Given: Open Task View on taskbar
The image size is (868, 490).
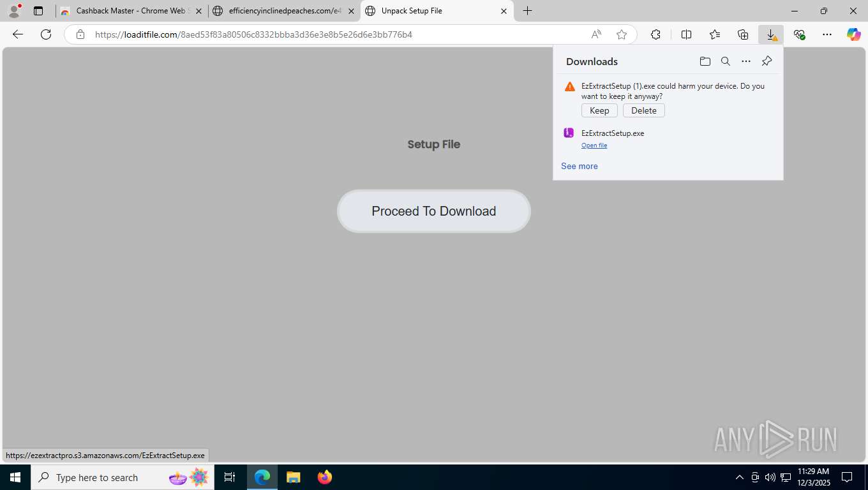Looking at the screenshot, I should pyautogui.click(x=230, y=477).
